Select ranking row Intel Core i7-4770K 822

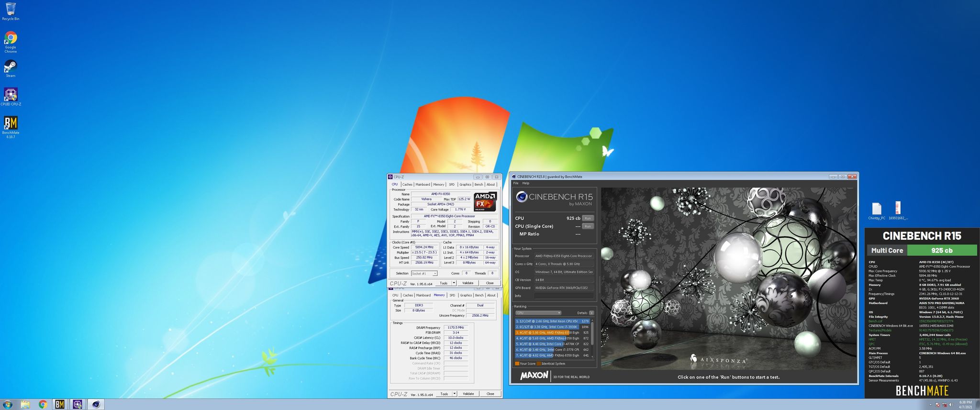(553, 344)
